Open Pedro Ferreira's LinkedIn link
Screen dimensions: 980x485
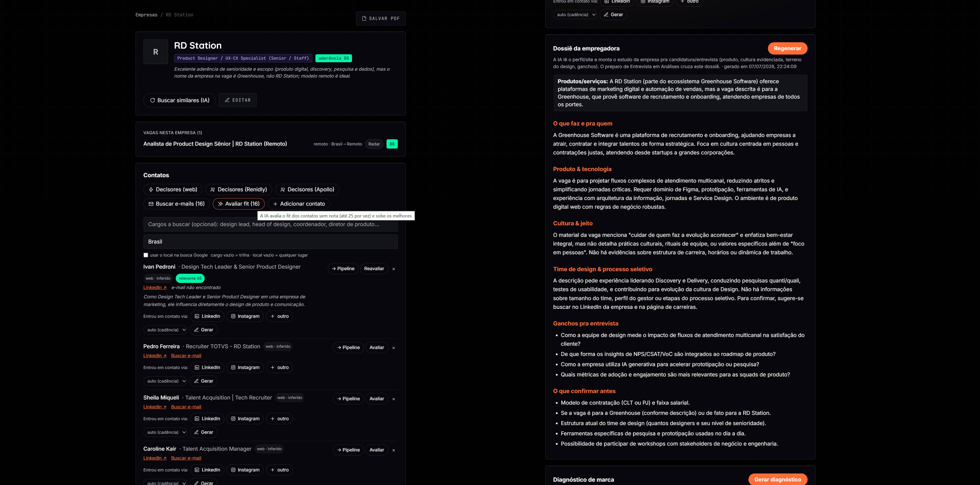[x=155, y=356]
